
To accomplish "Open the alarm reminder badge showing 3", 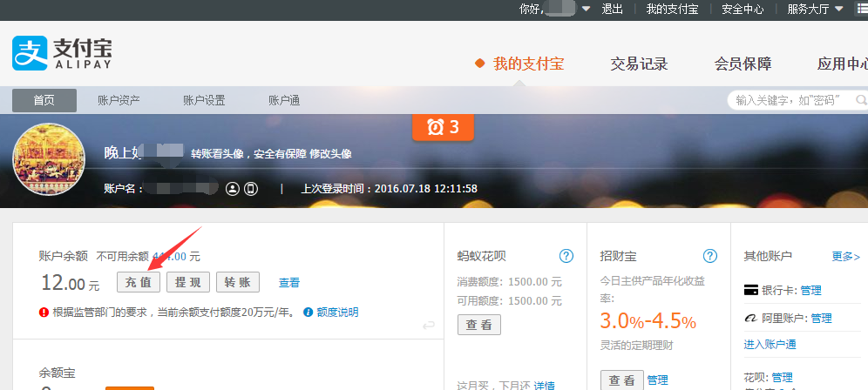I will (x=443, y=127).
